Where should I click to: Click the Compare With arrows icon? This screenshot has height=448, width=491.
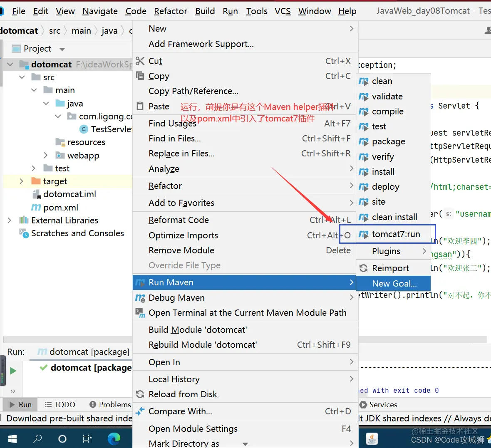pyautogui.click(x=140, y=411)
